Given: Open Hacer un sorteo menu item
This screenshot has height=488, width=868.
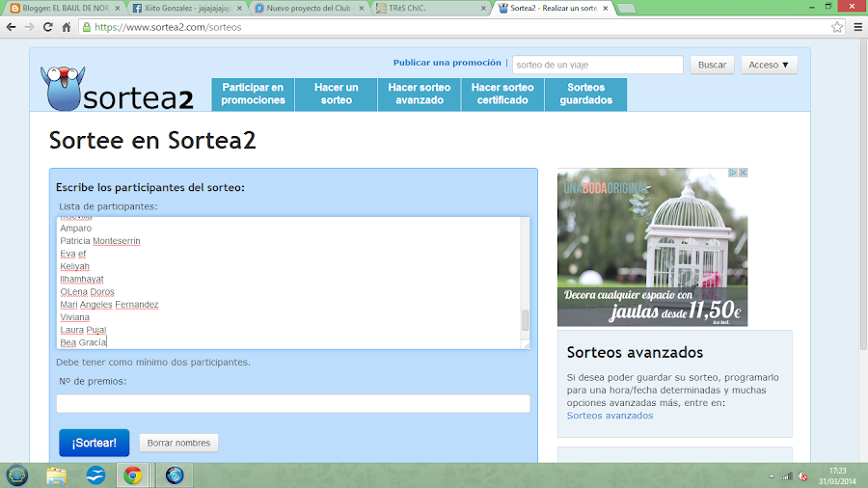Looking at the screenshot, I should [x=336, y=95].
